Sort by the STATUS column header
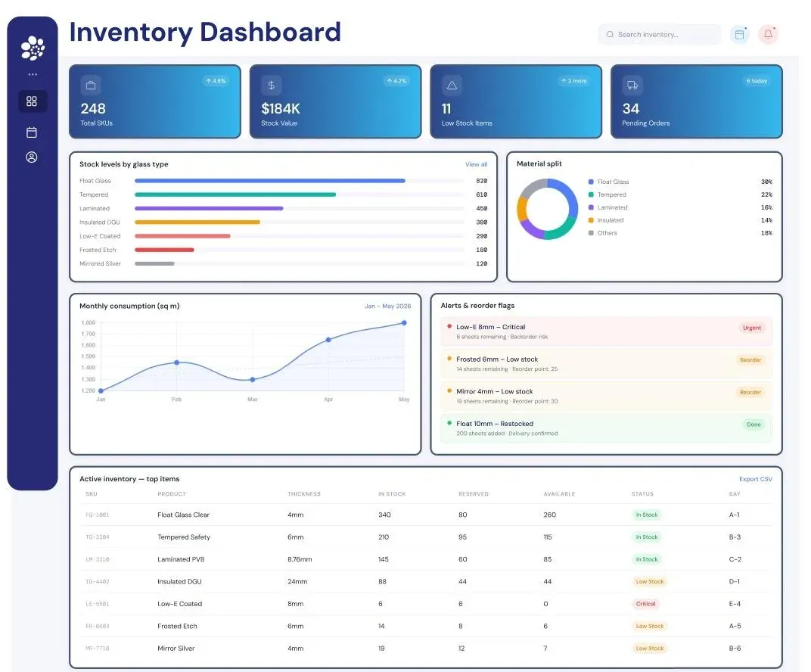This screenshot has width=811, height=672. click(642, 494)
